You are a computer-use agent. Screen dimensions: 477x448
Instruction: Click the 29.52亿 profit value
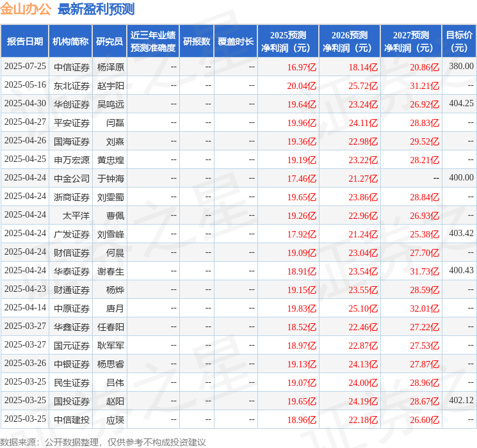(x=424, y=141)
